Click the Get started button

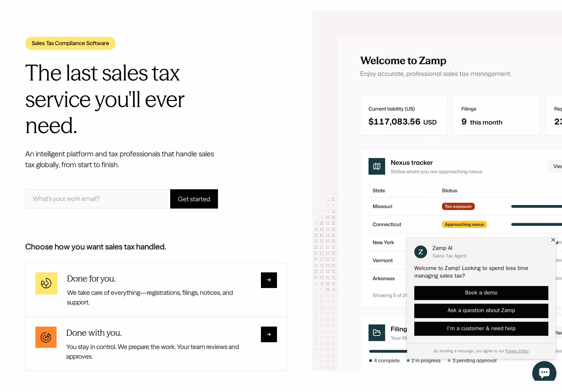pos(194,199)
